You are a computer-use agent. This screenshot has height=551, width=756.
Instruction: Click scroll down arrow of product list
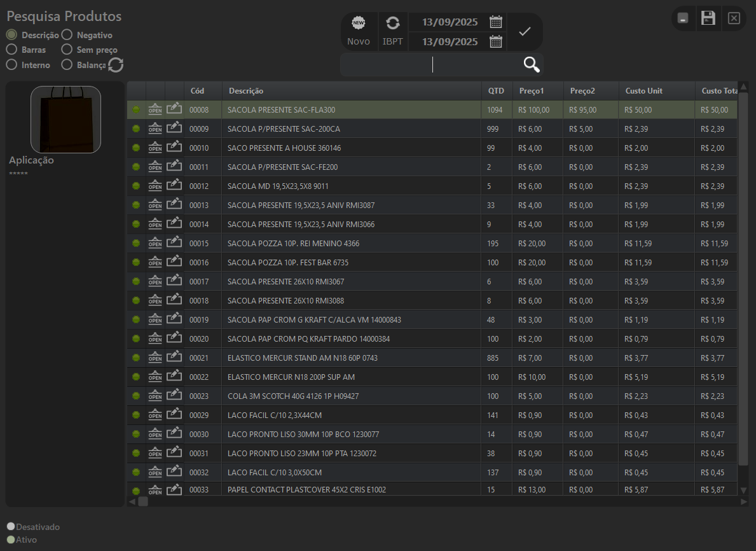744,490
